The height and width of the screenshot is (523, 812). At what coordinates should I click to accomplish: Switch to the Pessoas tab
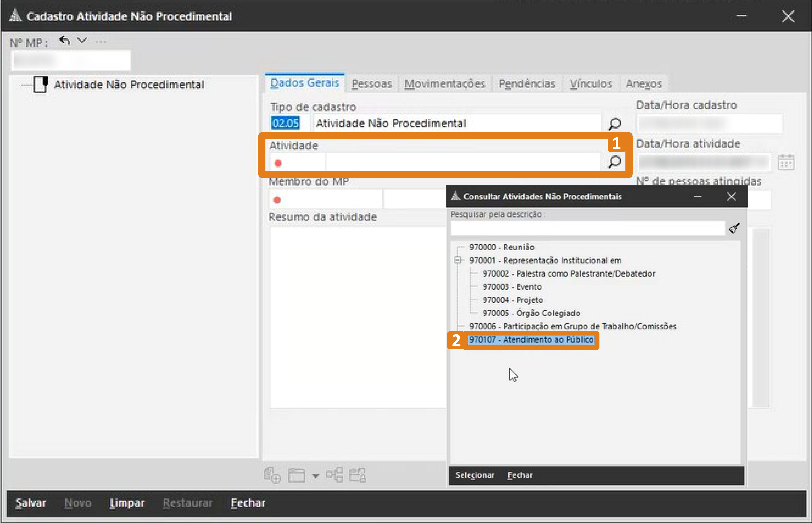pos(371,84)
